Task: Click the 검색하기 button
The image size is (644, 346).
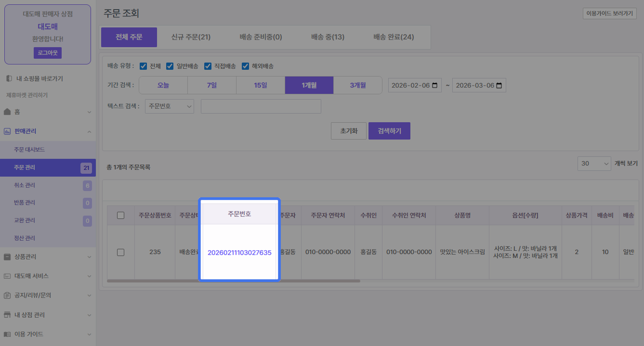Action: (x=389, y=131)
